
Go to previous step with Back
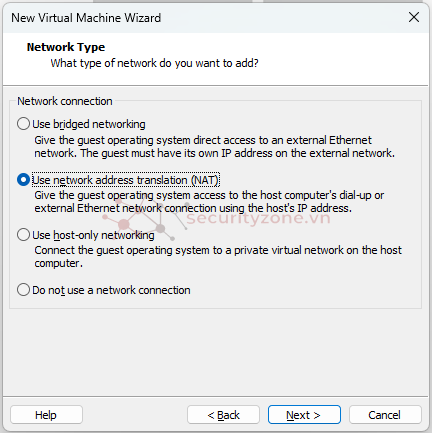[x=223, y=415]
